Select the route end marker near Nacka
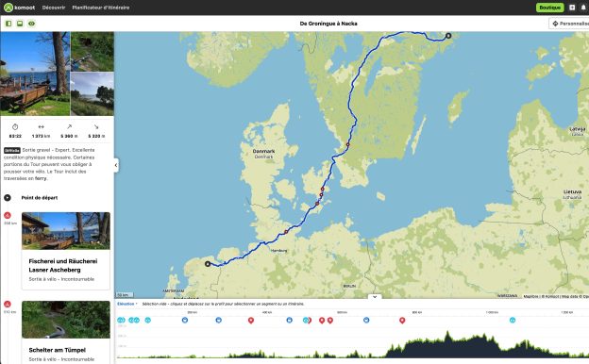This screenshot has width=589, height=364. 448,36
